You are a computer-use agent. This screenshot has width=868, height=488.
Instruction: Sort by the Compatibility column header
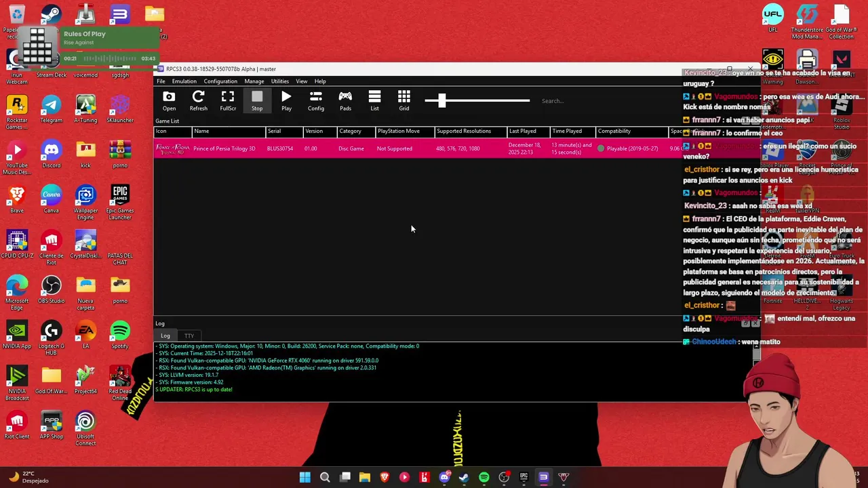pos(631,131)
